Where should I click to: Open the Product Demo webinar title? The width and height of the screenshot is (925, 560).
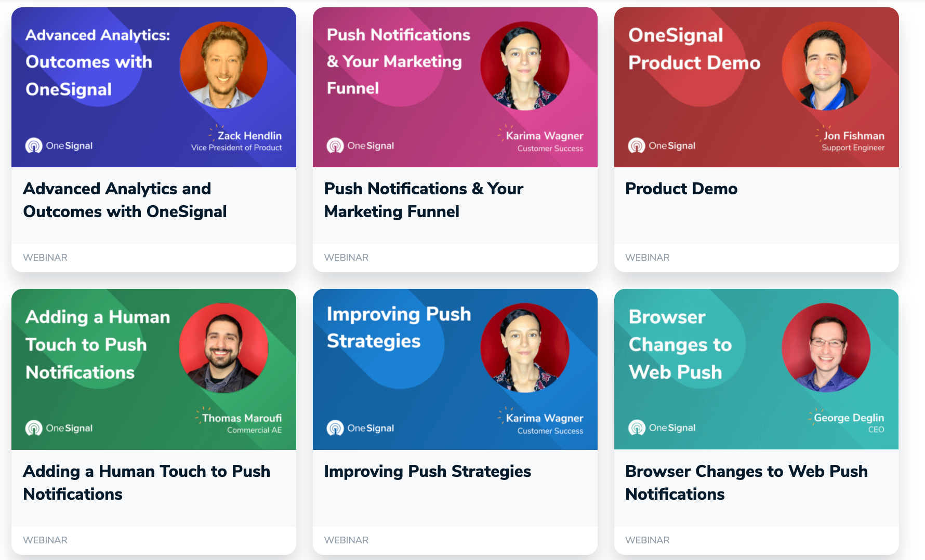(x=681, y=189)
